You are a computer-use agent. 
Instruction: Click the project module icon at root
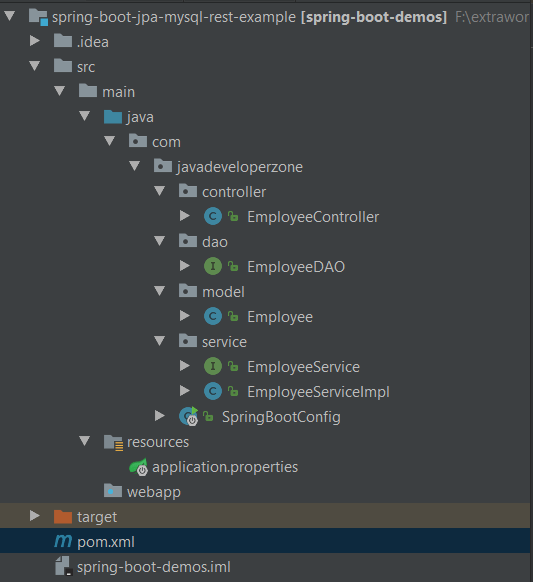tap(39, 17)
